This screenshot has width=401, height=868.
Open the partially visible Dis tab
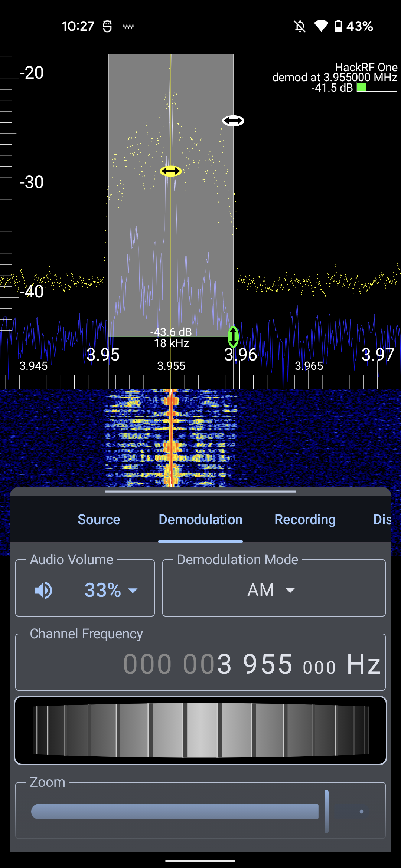click(382, 520)
